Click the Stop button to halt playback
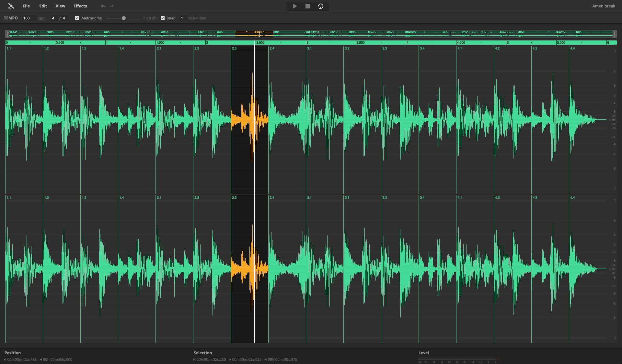The width and height of the screenshot is (622, 364). (x=308, y=6)
